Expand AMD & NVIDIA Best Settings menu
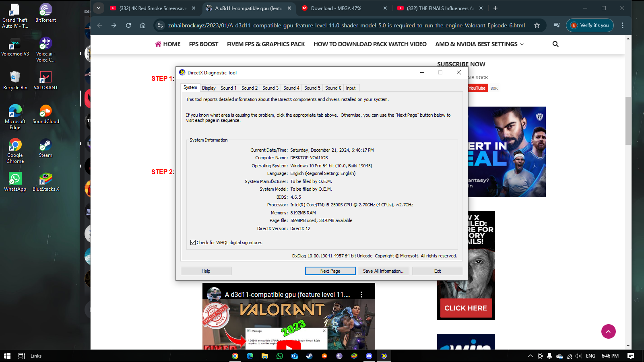The width and height of the screenshot is (644, 362). pyautogui.click(x=479, y=44)
